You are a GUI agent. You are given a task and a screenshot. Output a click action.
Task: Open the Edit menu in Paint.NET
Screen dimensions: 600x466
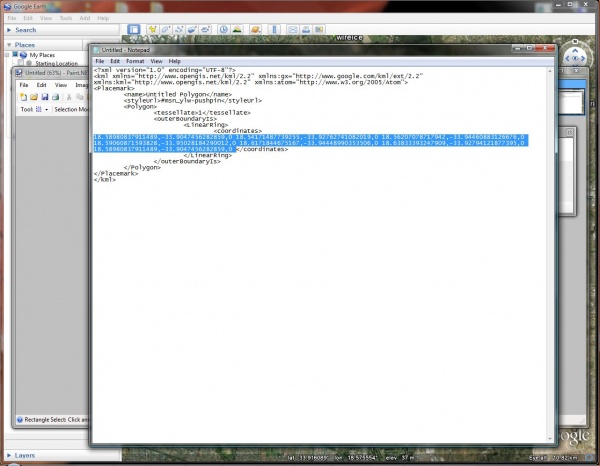41,85
